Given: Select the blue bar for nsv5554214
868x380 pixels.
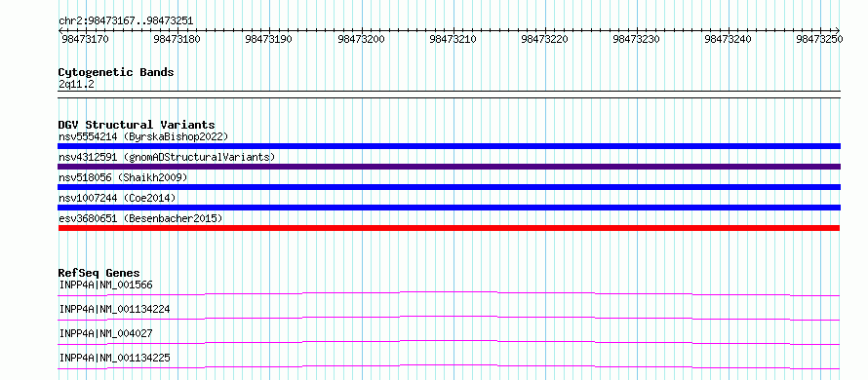Looking at the screenshot, I should [x=449, y=146].
